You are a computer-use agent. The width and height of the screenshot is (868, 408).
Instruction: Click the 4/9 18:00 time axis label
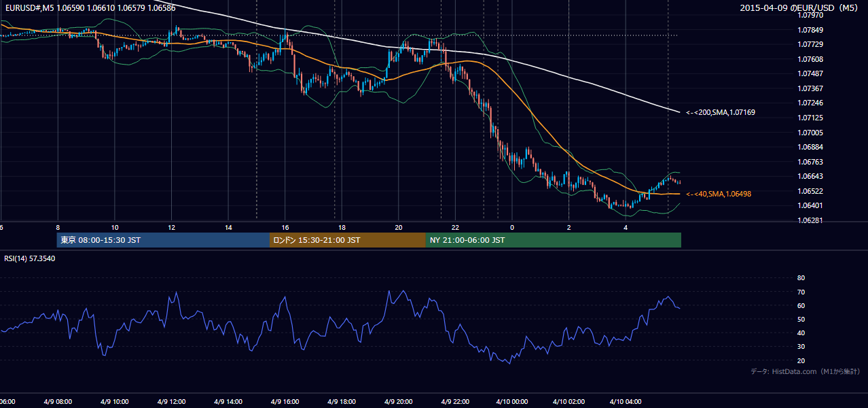tap(342, 402)
